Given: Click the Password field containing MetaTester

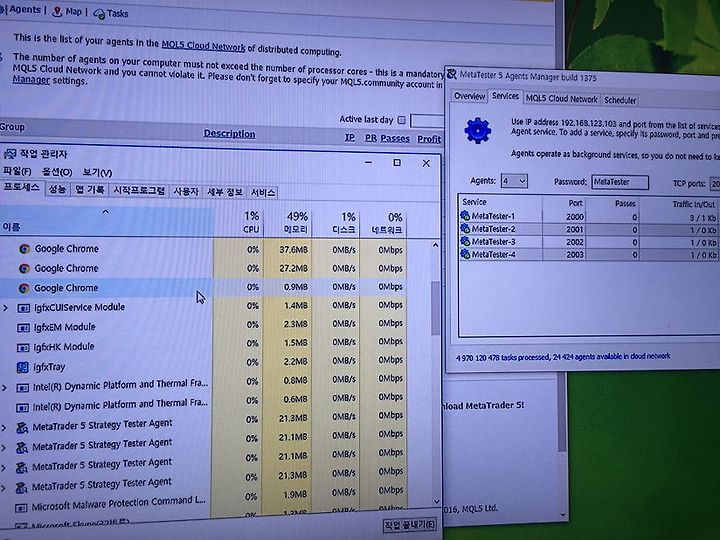Looking at the screenshot, I should pos(619,182).
